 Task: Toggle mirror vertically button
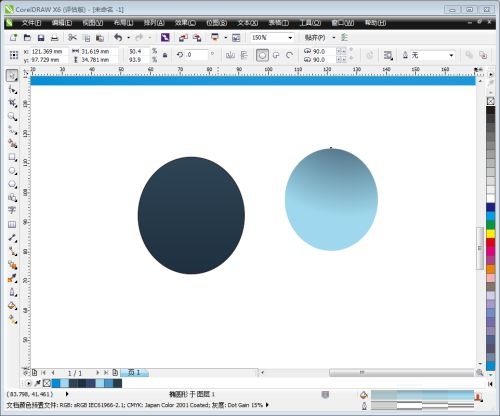click(x=244, y=55)
